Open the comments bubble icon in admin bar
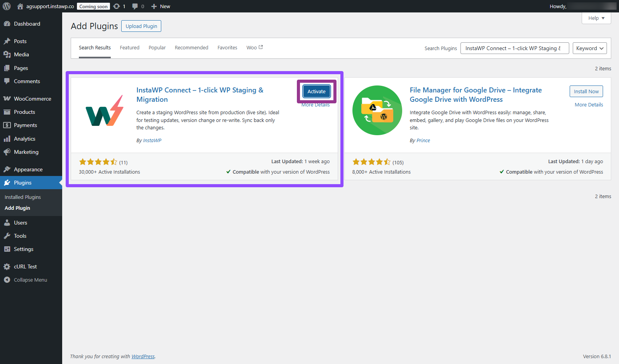 pos(135,6)
